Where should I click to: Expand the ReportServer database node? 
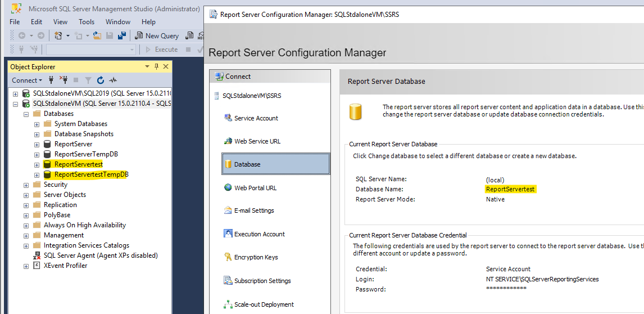tap(37, 145)
